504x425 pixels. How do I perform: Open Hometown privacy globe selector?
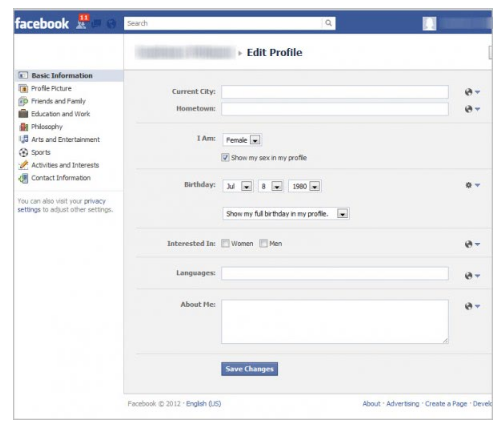click(472, 109)
